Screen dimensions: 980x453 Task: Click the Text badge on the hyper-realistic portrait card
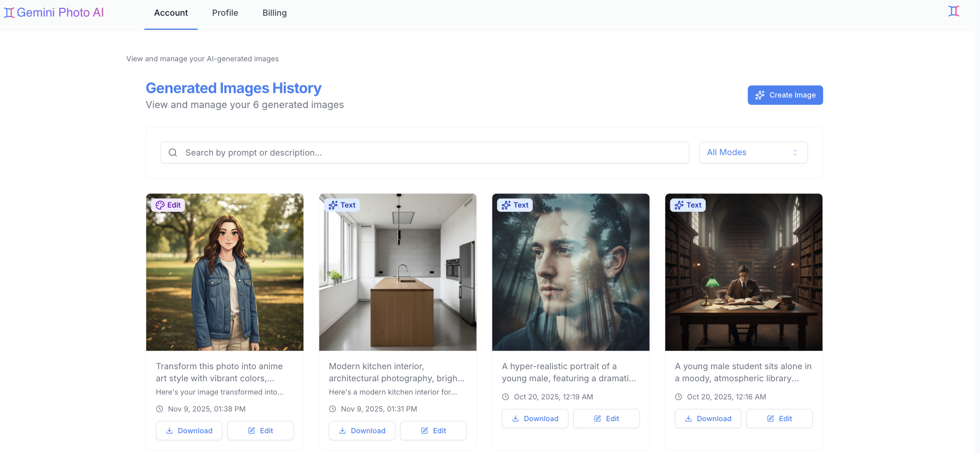[514, 205]
